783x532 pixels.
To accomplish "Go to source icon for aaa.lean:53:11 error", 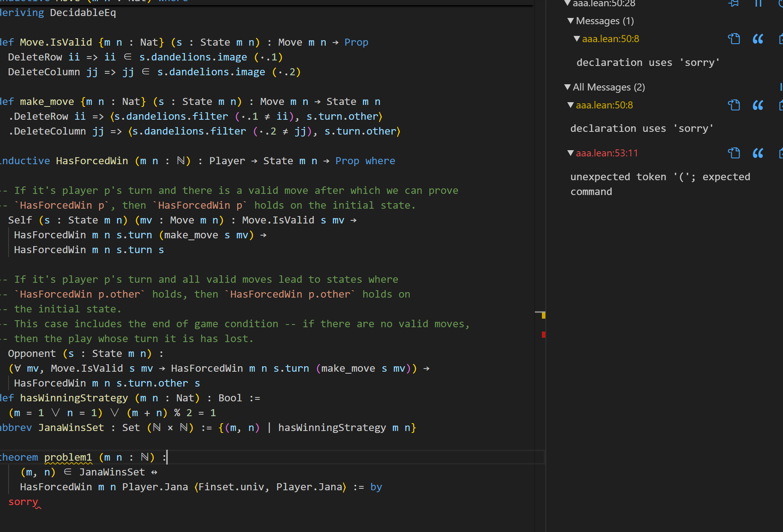I will pos(734,153).
